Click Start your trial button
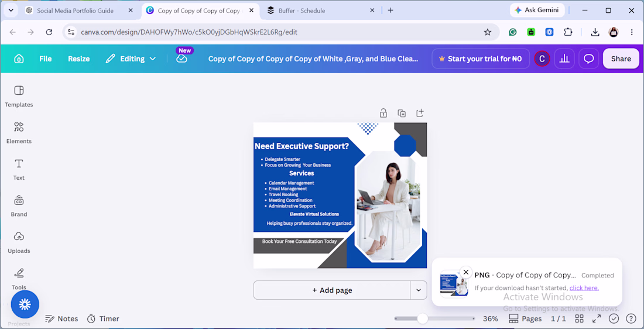 click(481, 59)
